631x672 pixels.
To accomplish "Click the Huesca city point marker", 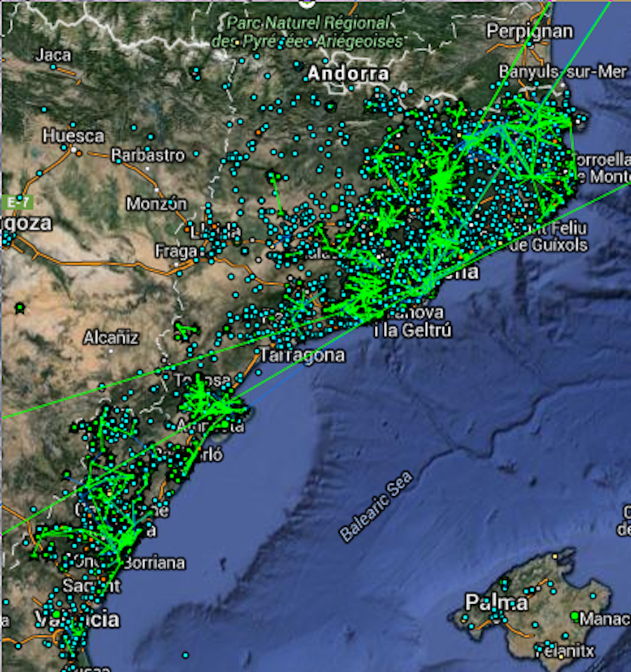I will [74, 149].
